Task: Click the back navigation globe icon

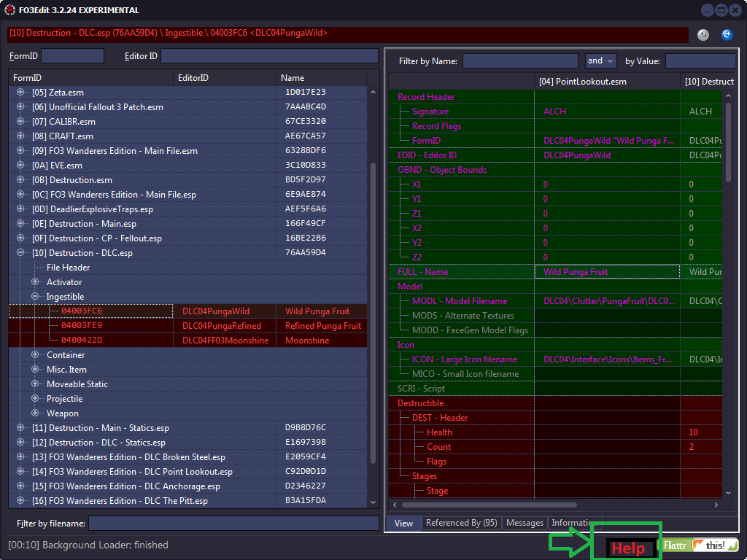Action: point(703,35)
